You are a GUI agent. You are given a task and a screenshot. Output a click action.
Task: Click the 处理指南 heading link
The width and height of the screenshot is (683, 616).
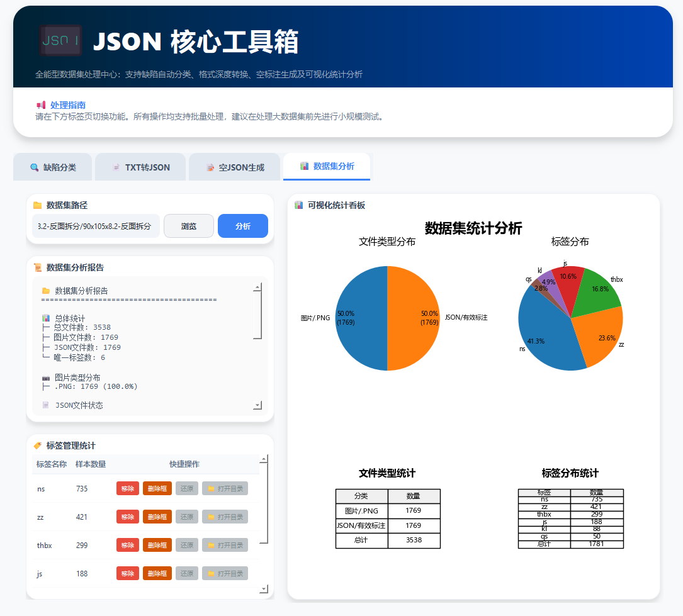coord(67,105)
